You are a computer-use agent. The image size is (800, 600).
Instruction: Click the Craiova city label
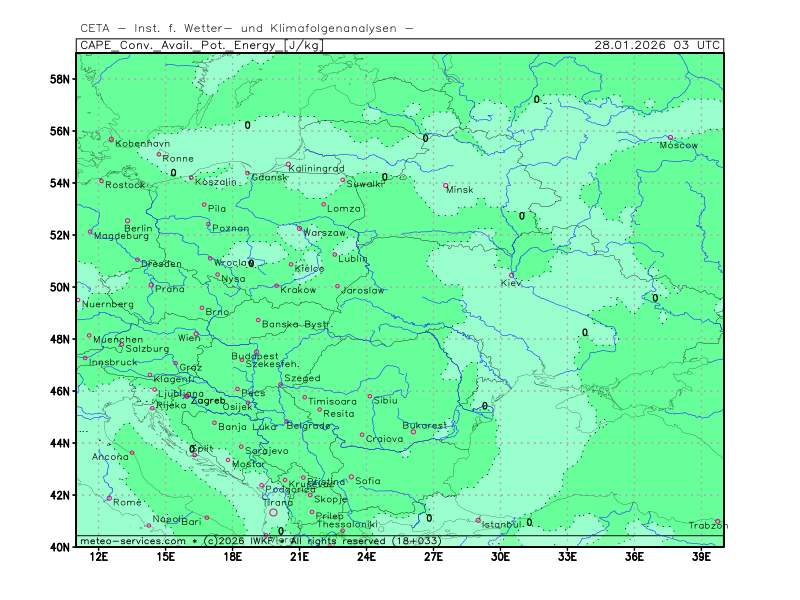click(x=385, y=439)
